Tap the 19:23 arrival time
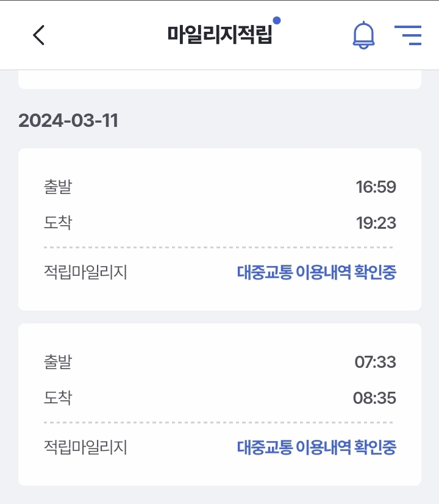 pyautogui.click(x=376, y=223)
